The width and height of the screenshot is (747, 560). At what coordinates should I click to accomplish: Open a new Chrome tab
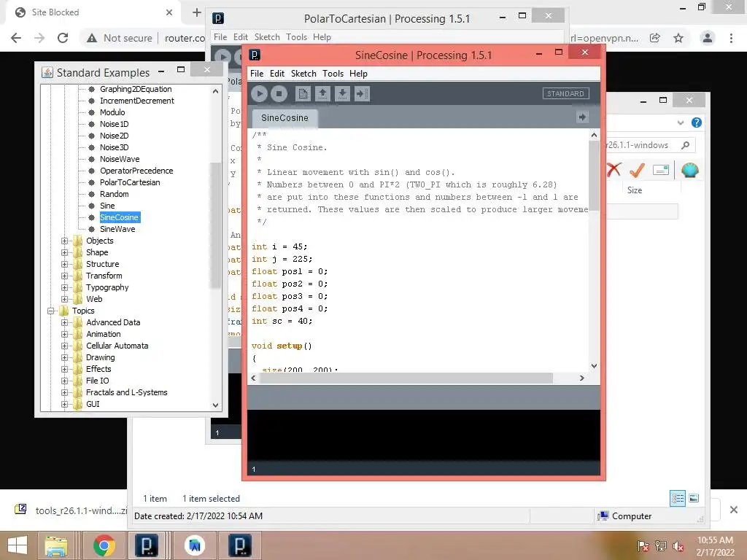pos(197,12)
